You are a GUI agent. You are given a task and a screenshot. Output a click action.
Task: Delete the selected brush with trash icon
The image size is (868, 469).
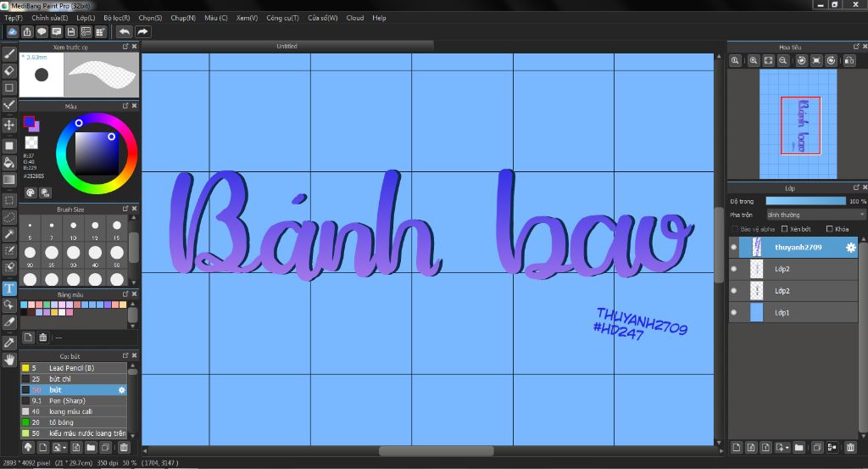(124, 448)
